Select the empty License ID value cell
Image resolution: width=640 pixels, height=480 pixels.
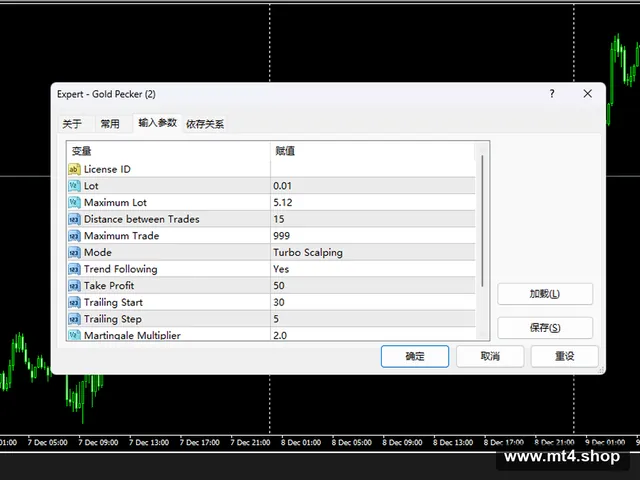click(x=373, y=169)
